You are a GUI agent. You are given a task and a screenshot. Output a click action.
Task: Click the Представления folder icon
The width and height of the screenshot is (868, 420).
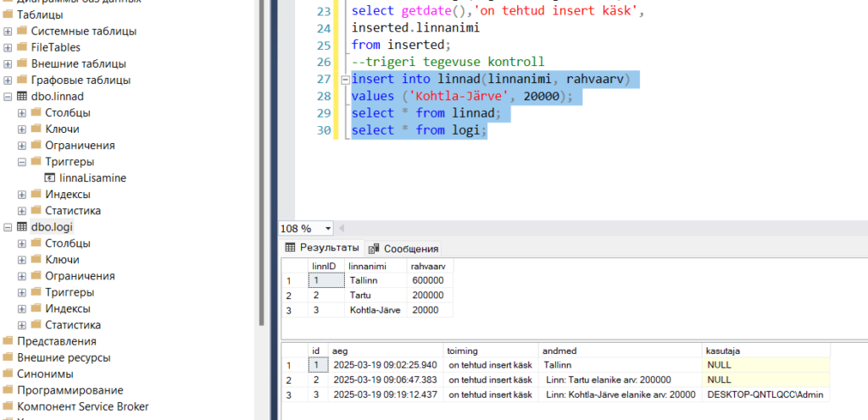pos(8,341)
